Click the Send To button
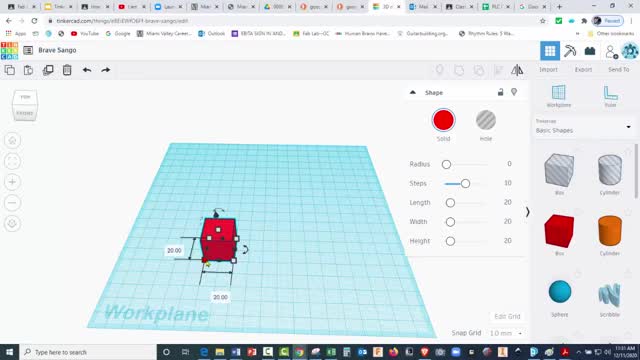 click(x=618, y=70)
